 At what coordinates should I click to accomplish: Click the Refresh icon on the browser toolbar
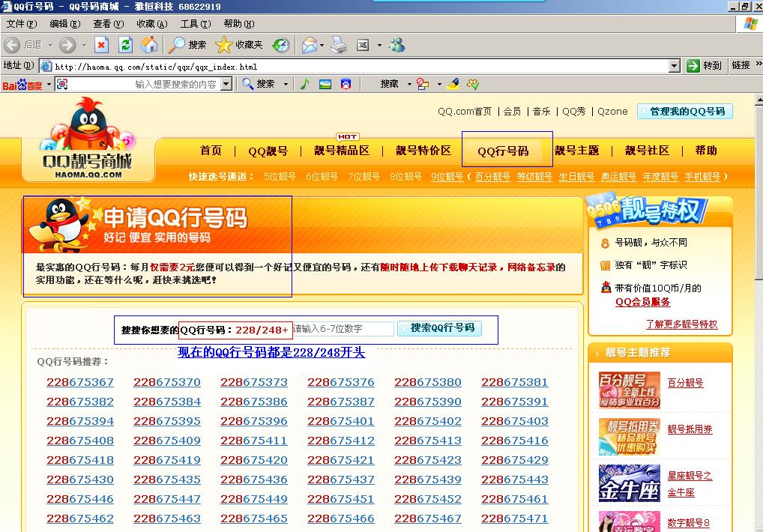125,44
